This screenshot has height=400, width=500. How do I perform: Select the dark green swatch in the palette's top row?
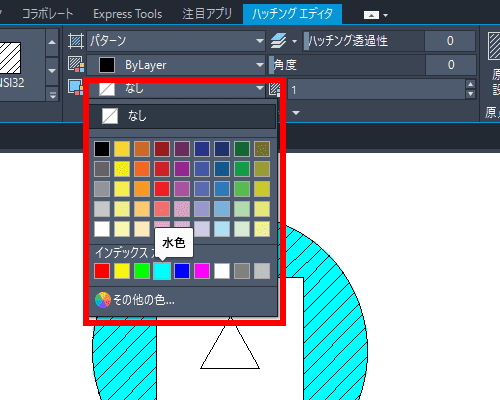(x=242, y=149)
